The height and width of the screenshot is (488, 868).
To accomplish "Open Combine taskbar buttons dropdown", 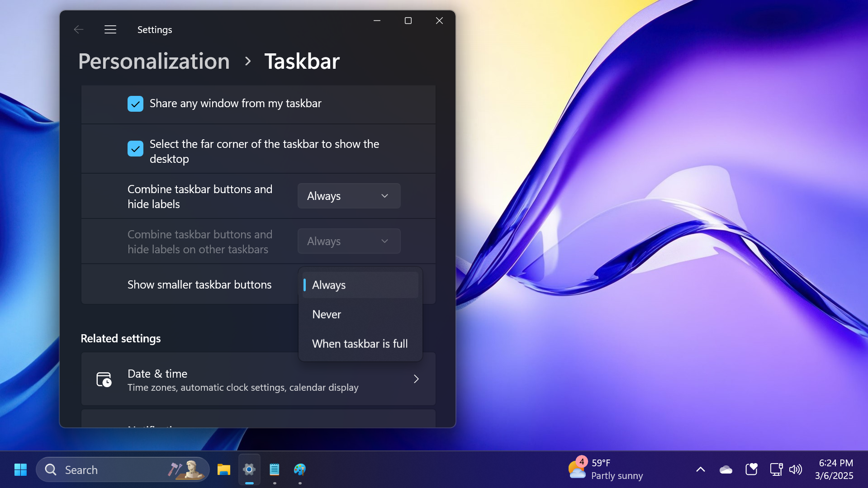I will coord(348,196).
